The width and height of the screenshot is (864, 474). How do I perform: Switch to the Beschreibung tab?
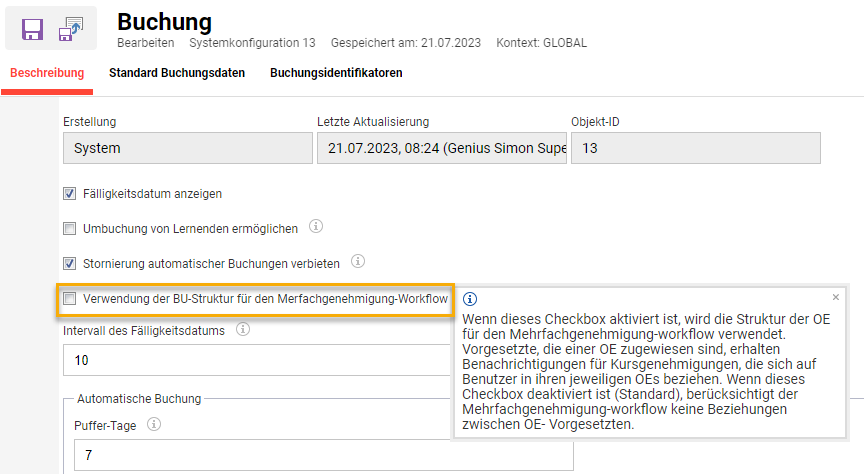pyautogui.click(x=47, y=73)
